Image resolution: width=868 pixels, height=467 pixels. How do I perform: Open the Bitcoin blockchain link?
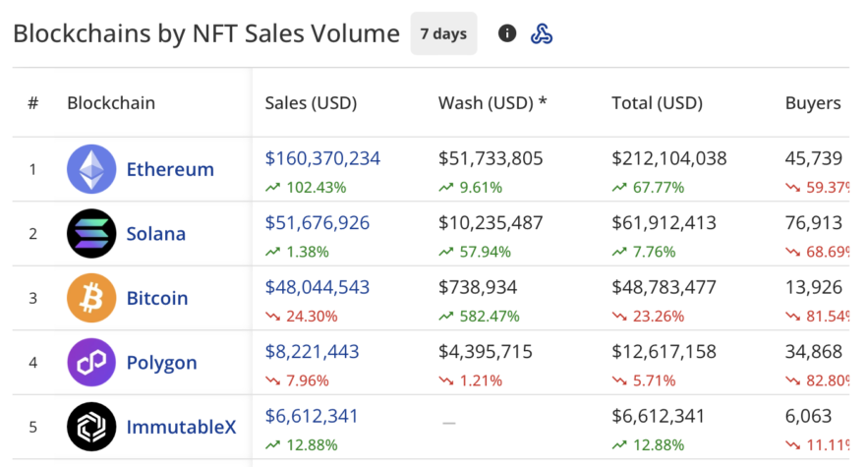(157, 298)
